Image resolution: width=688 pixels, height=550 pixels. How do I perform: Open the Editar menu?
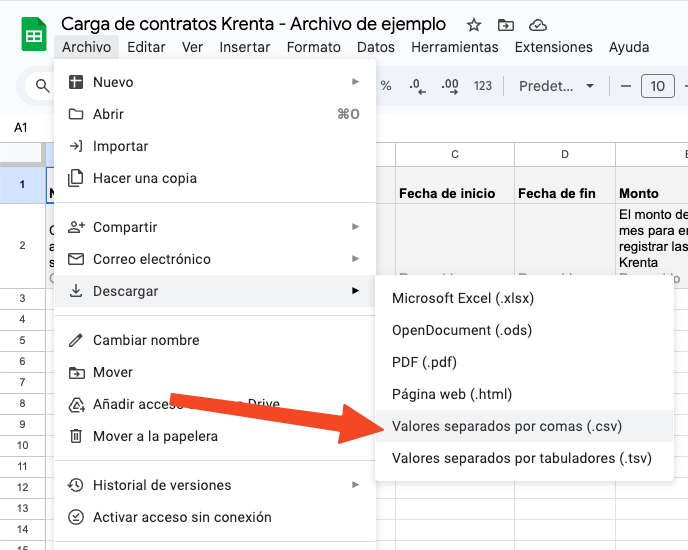[146, 47]
